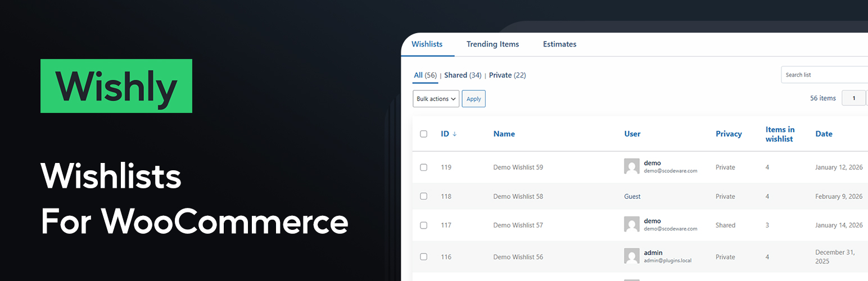Switch to the Estimates tab

[x=559, y=44]
